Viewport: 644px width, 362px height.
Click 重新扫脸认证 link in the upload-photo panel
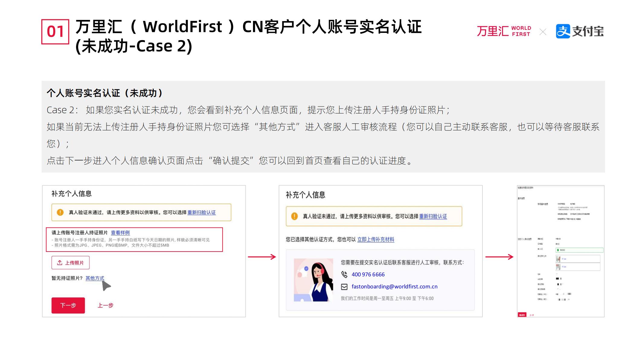[x=201, y=212]
